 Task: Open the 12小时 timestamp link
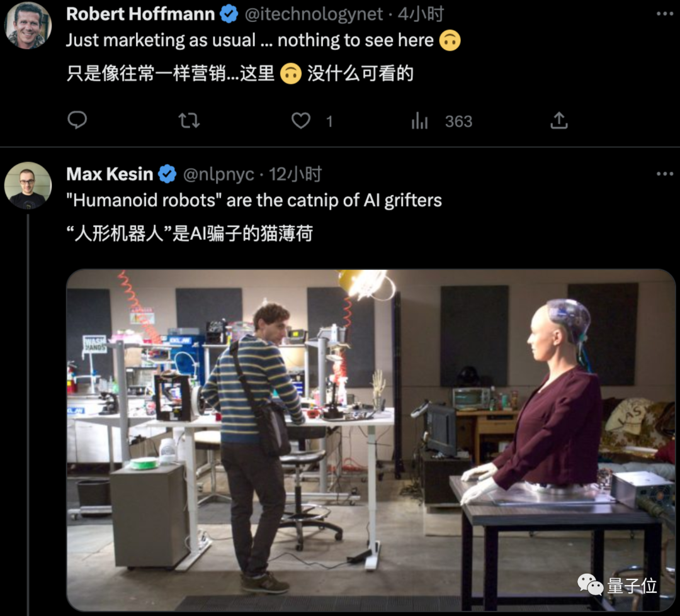(295, 174)
